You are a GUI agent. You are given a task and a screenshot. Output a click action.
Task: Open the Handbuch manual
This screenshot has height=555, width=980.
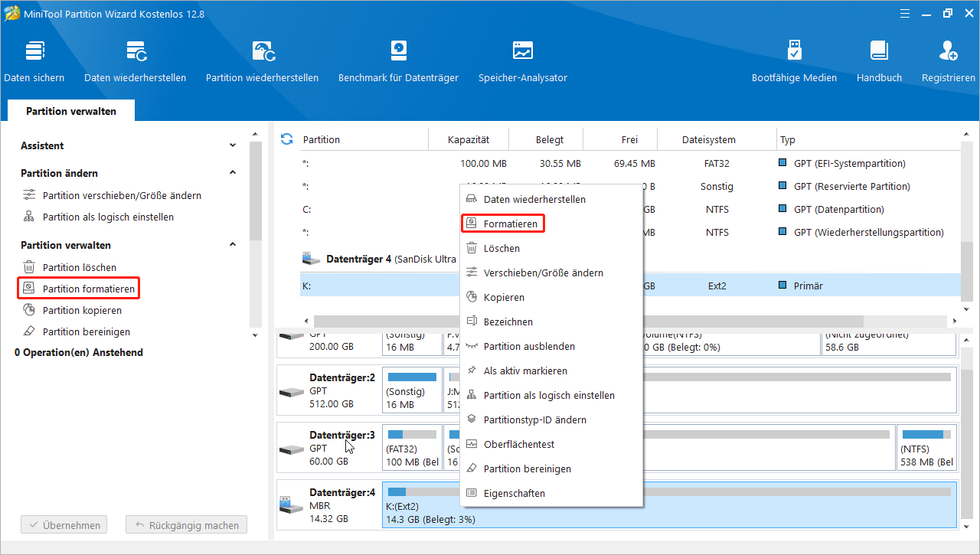tap(879, 62)
